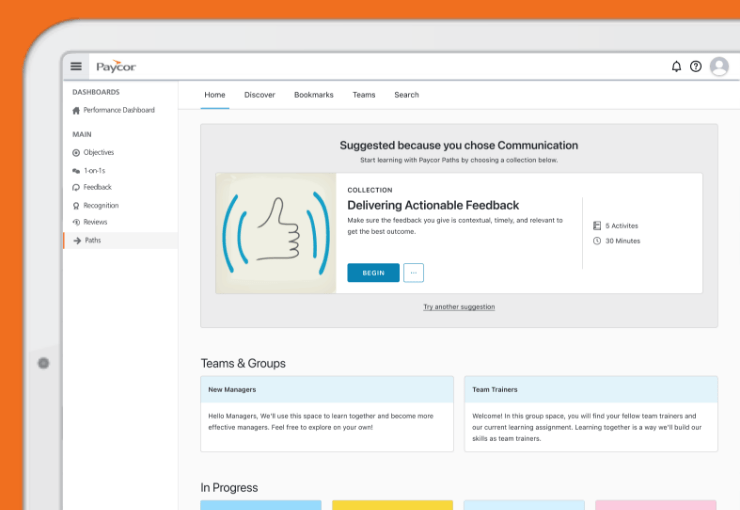This screenshot has height=510, width=740.
Task: Click the In Progress heading
Action: click(229, 487)
